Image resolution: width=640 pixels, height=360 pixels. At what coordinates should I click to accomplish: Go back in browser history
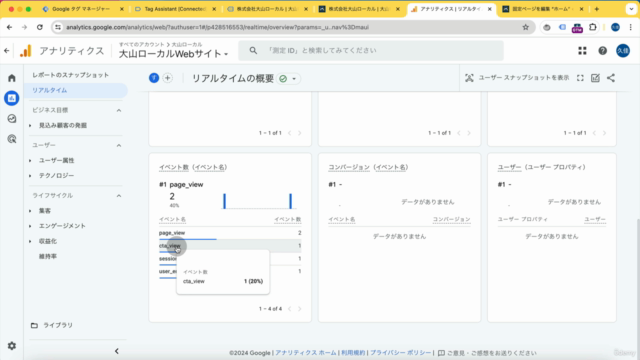[9, 27]
